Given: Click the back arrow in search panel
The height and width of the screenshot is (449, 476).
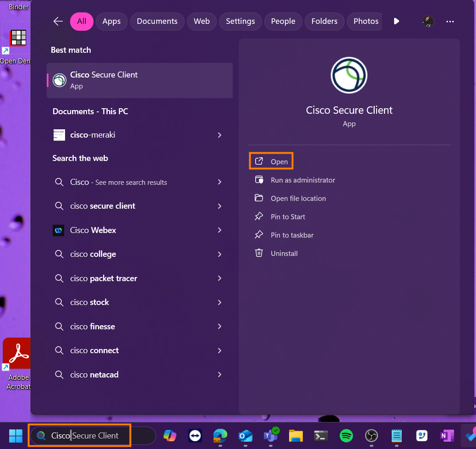Looking at the screenshot, I should pyautogui.click(x=58, y=21).
